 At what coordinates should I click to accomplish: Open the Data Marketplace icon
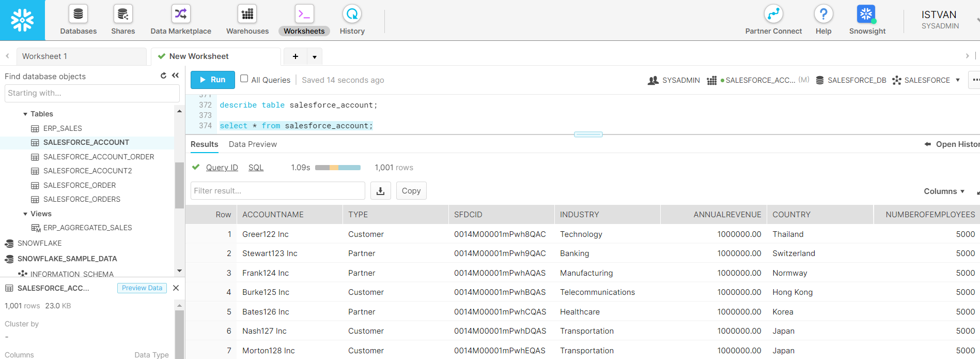point(181,14)
